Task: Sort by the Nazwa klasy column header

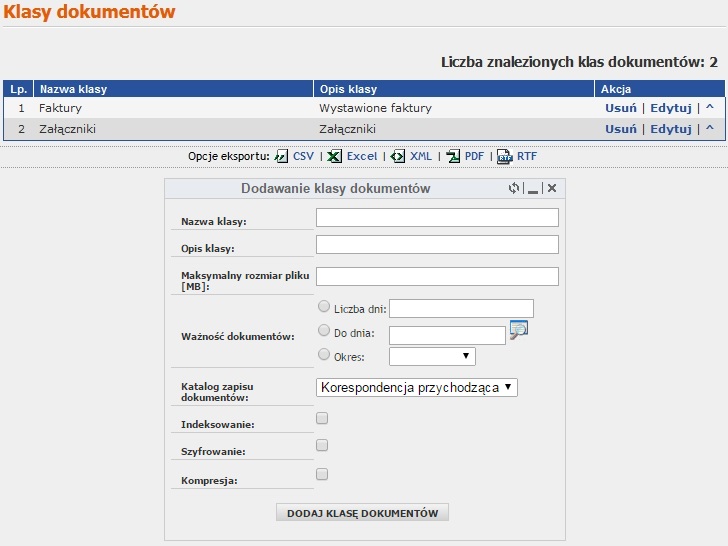Action: point(73,89)
